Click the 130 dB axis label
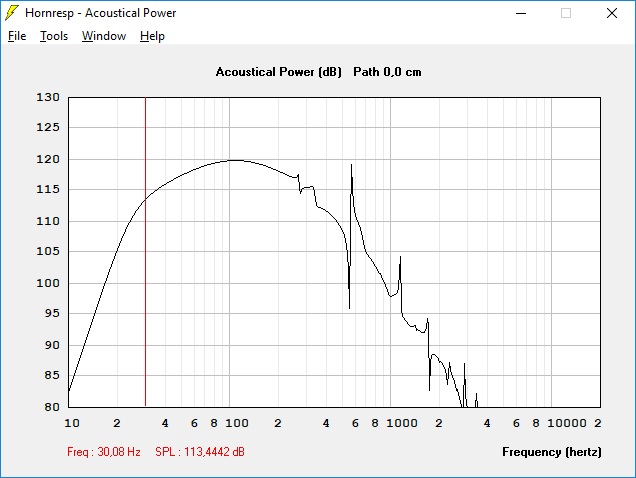Viewport: 636px width, 478px height. click(x=48, y=97)
